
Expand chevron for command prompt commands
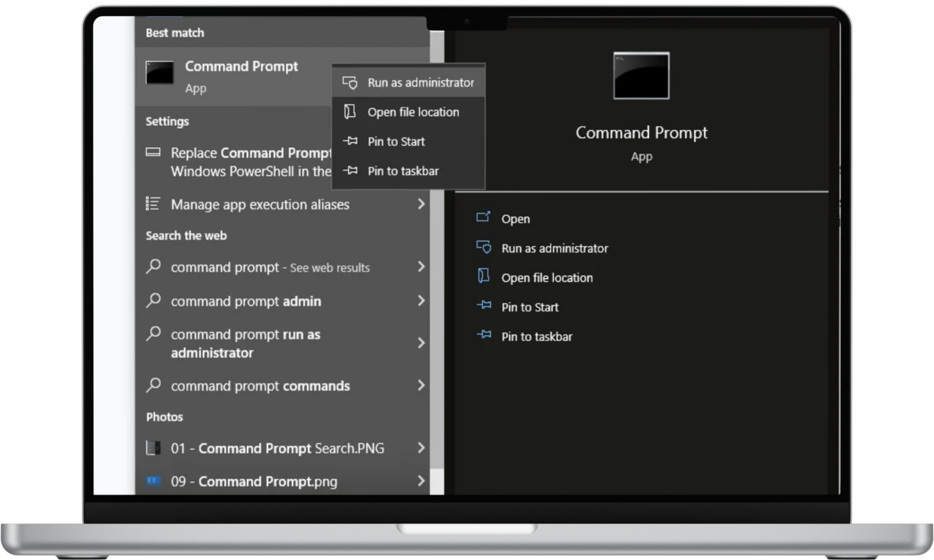421,385
